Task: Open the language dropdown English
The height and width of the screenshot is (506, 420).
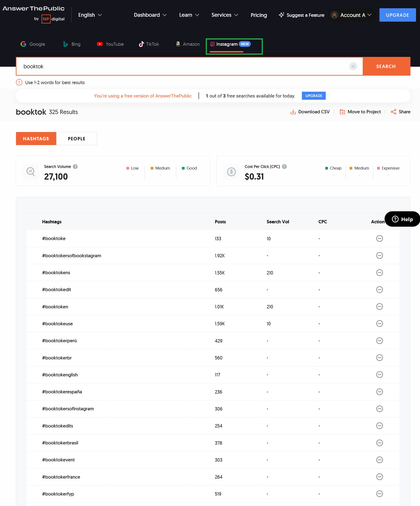Action: coord(90,15)
